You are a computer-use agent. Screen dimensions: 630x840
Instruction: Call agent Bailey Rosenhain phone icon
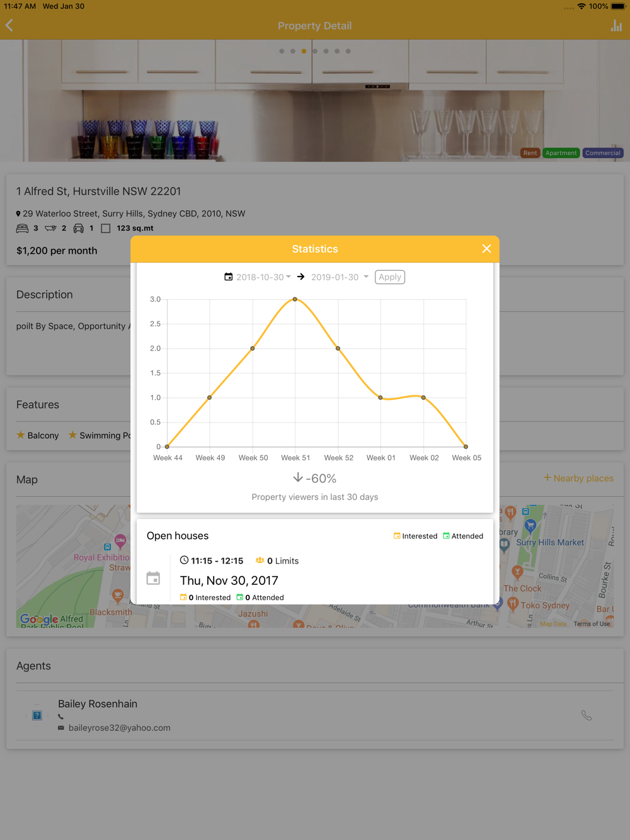[587, 715]
